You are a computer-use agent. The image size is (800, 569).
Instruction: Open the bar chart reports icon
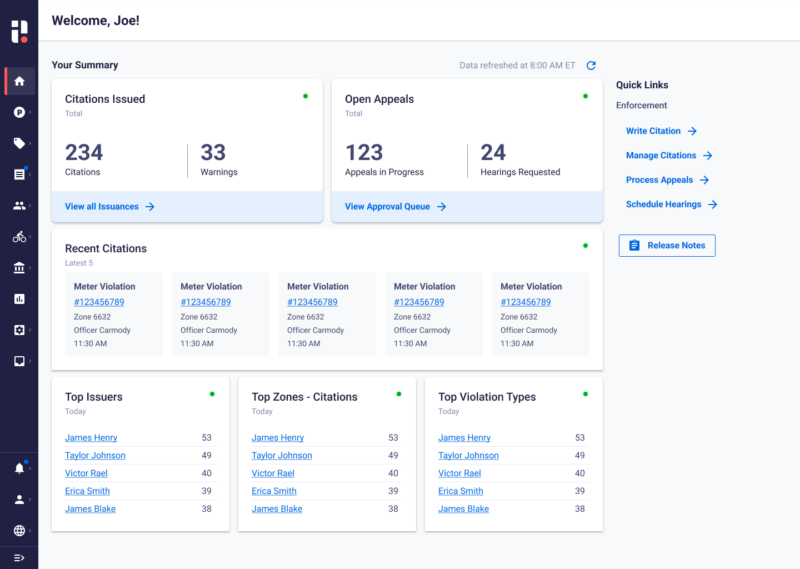(19, 299)
